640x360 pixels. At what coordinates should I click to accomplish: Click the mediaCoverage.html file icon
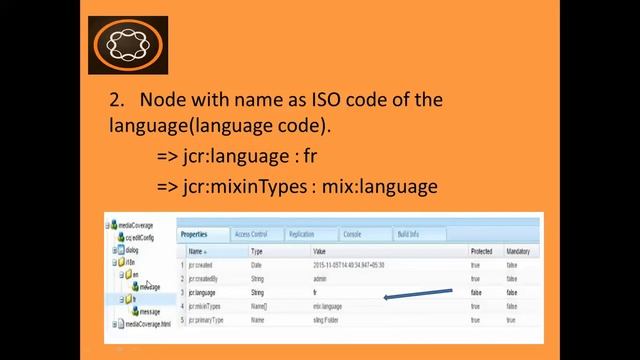pos(121,324)
